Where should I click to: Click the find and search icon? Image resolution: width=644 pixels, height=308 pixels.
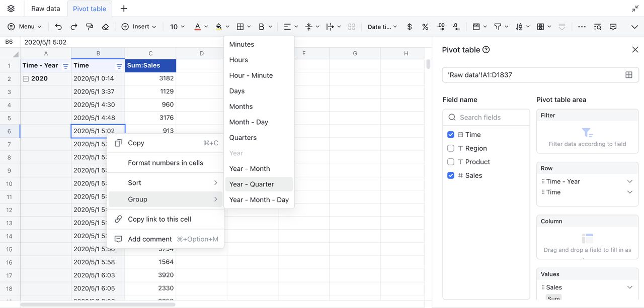tap(597, 27)
